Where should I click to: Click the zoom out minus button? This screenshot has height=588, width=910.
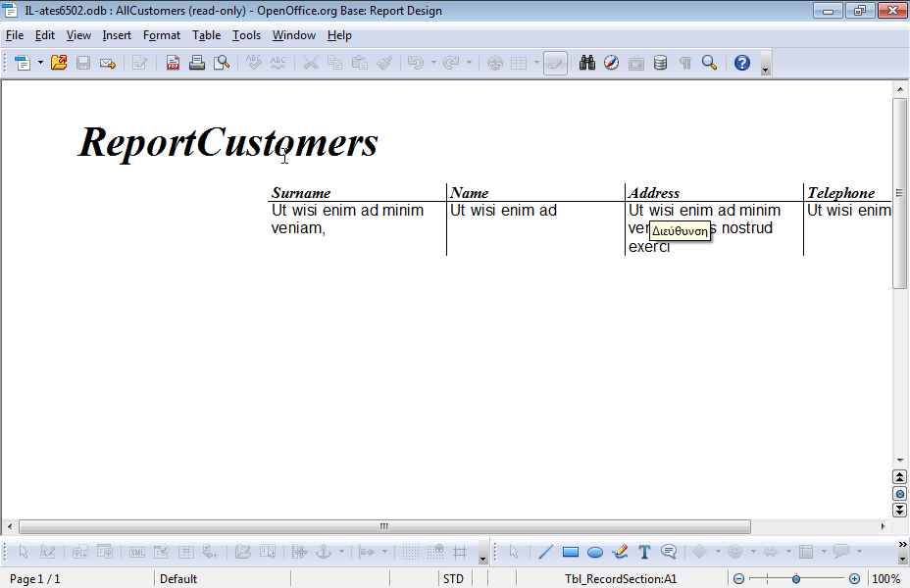coord(738,579)
